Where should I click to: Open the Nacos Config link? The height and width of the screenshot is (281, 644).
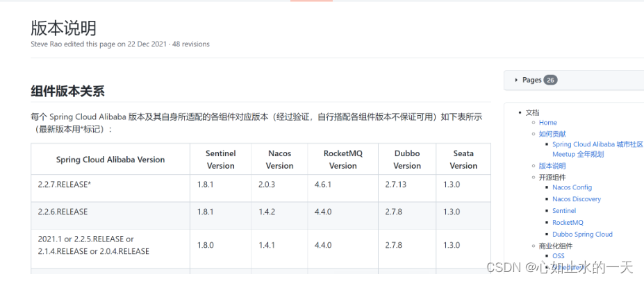click(572, 187)
